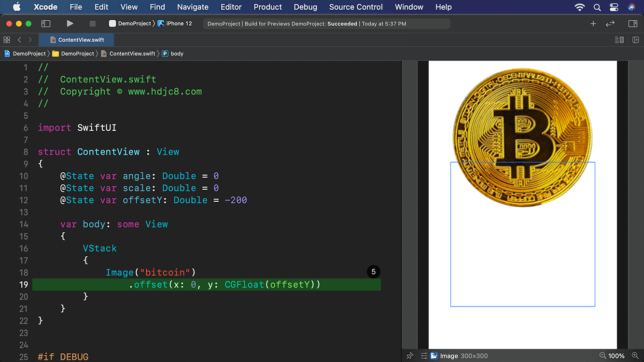Toggle the inspectors panel
The height and width of the screenshot is (362, 644).
[633, 24]
